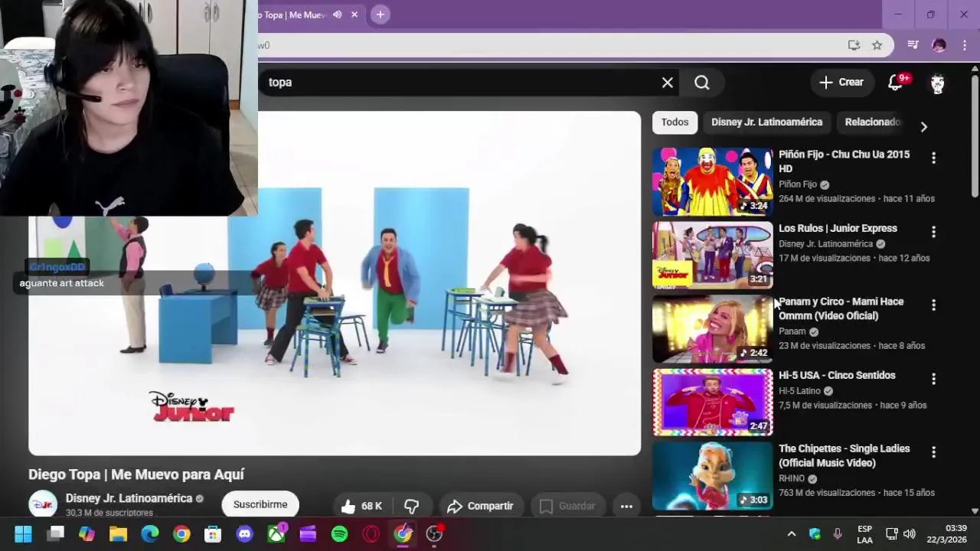Click the ESP LAA language indicator

tap(864, 534)
